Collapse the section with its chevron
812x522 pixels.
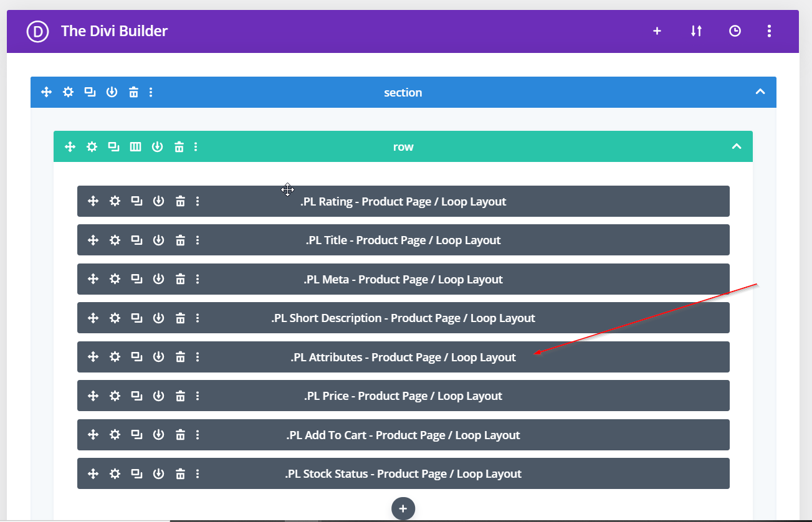[760, 92]
